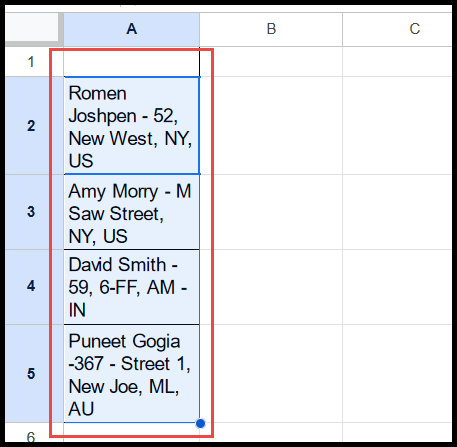This screenshot has width=457, height=447.
Task: Select the Romen Joshpen address cell
Action: coord(132,126)
